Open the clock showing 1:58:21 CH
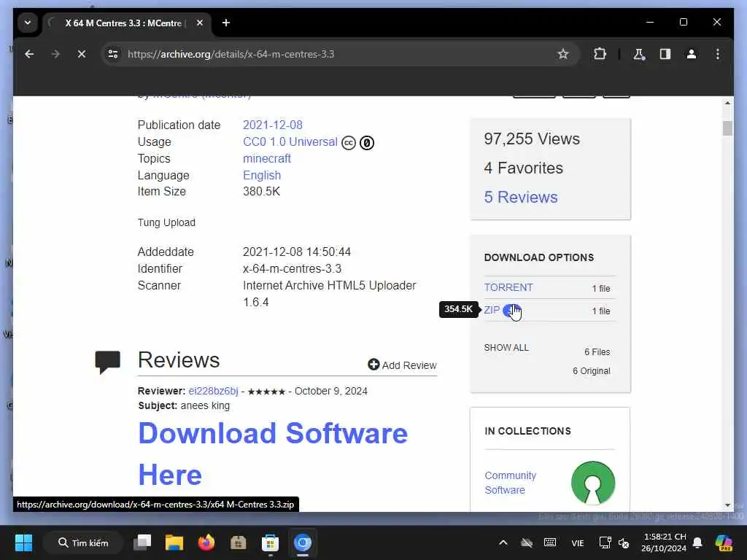 click(x=664, y=542)
